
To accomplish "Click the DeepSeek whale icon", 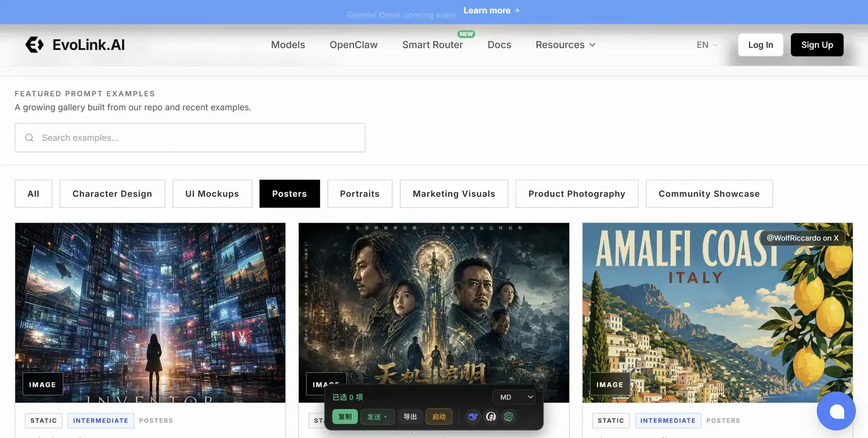I will pos(472,416).
